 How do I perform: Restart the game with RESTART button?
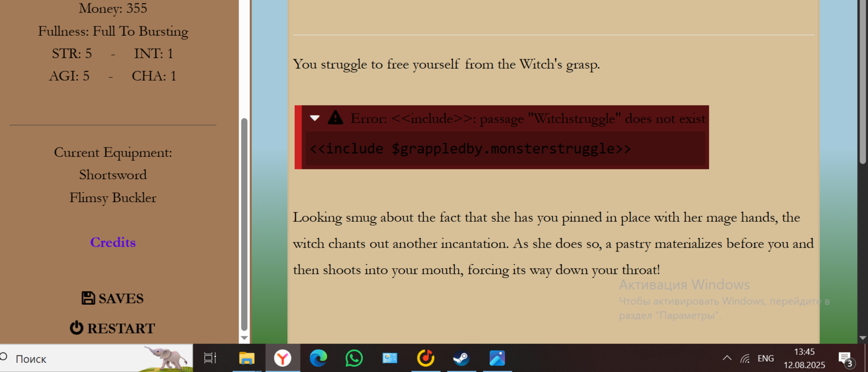[x=113, y=328]
